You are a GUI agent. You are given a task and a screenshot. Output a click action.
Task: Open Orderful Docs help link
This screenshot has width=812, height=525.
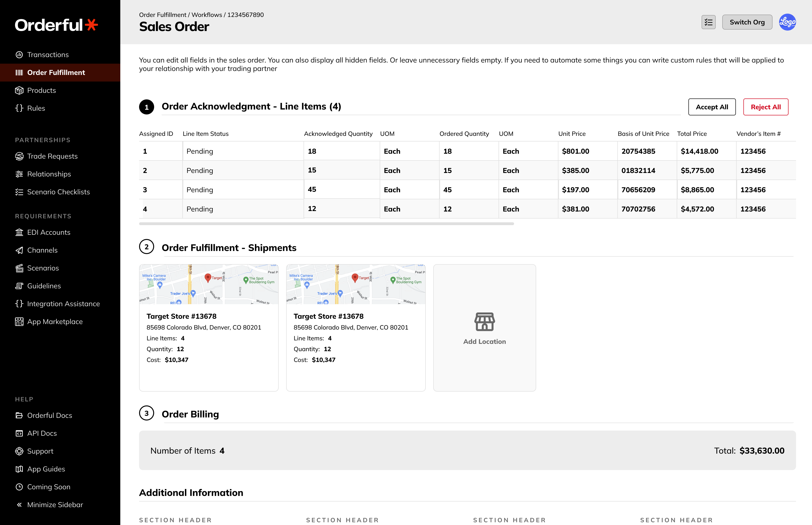(60, 415)
